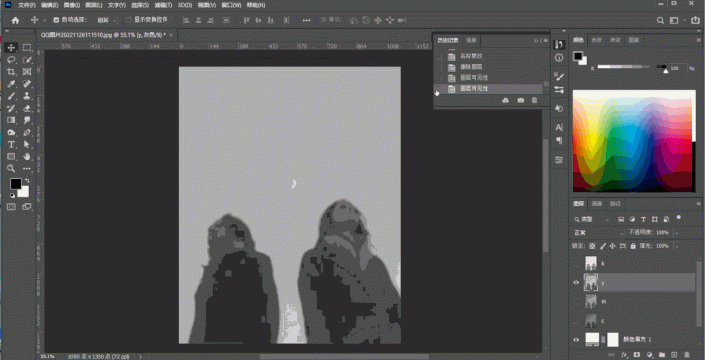Delete layer using trash icon in Layers panel
The width and height of the screenshot is (705, 360).
[x=687, y=355]
